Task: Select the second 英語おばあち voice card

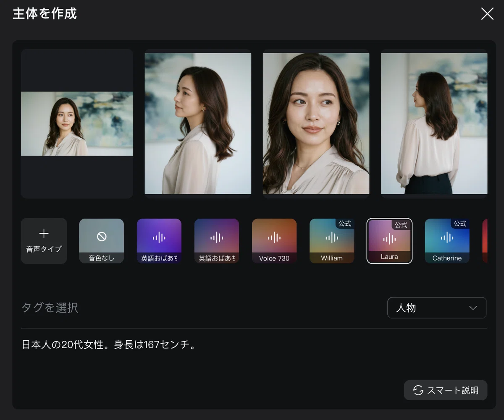Action: [x=217, y=241]
